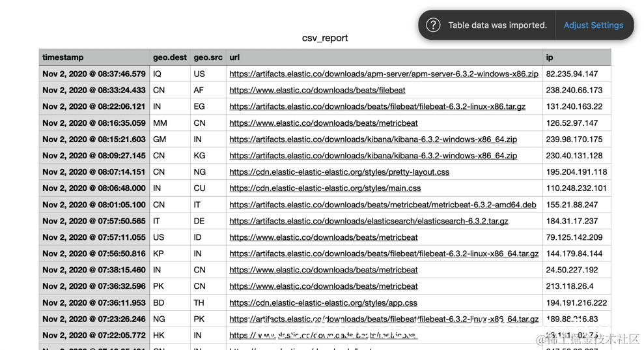
Task: Open the kibana zip link in 08:15:21.603 row
Action: pyautogui.click(x=373, y=139)
